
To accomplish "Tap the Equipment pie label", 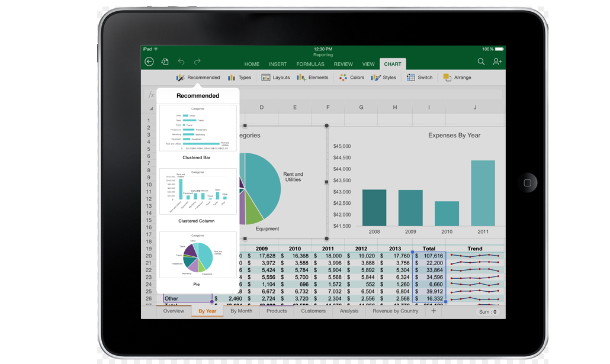I will (x=267, y=228).
